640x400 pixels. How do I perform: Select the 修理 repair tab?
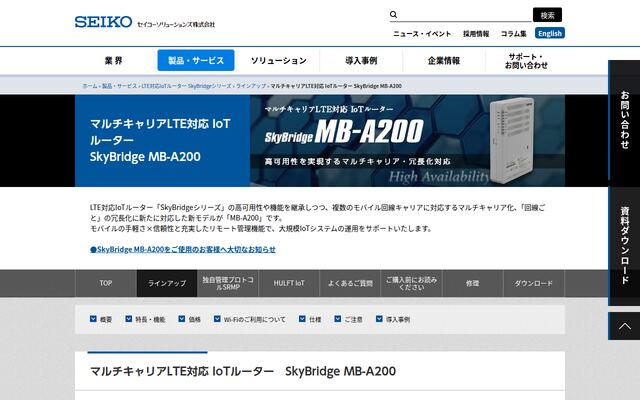[473, 283]
